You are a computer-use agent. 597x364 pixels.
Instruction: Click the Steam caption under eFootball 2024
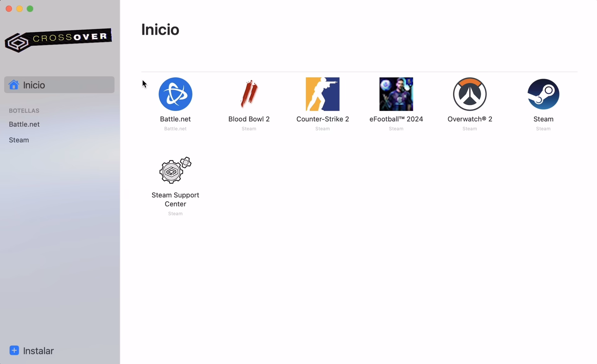click(x=396, y=129)
